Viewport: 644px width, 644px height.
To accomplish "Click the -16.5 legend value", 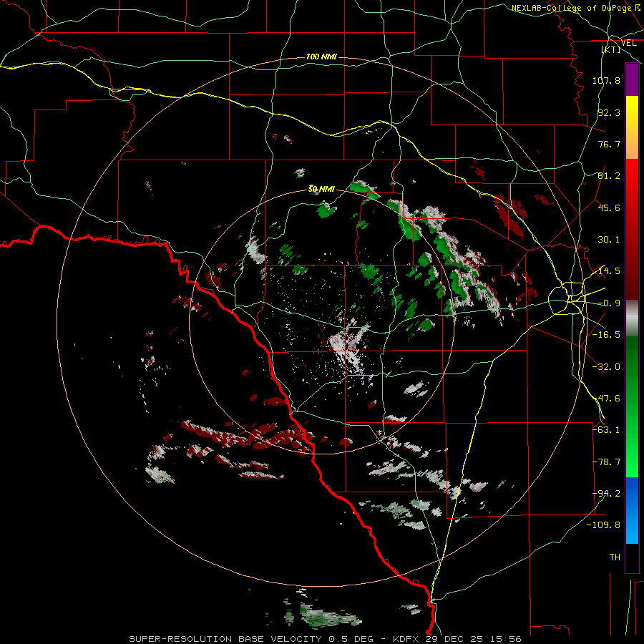I will (606, 335).
